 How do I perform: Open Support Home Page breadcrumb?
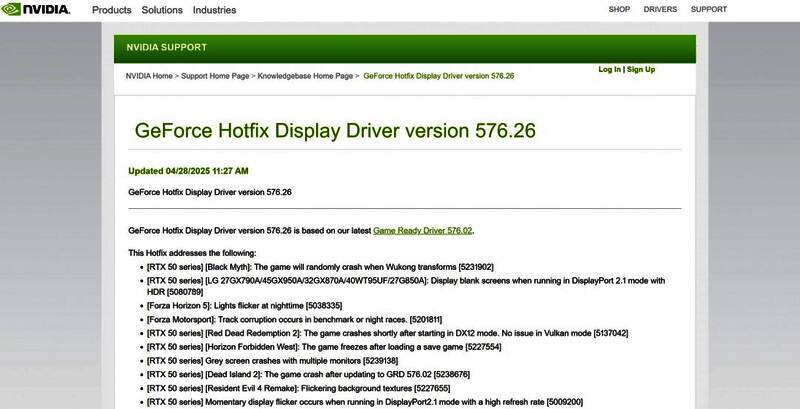point(215,75)
